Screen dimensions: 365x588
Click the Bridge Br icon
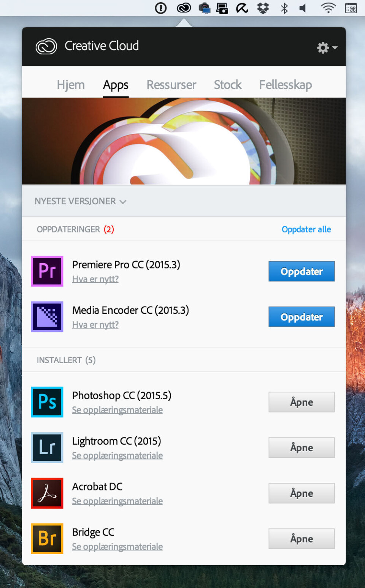47,539
